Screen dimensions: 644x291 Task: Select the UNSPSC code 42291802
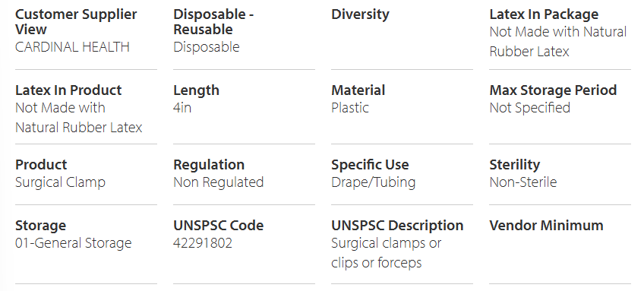pos(203,243)
